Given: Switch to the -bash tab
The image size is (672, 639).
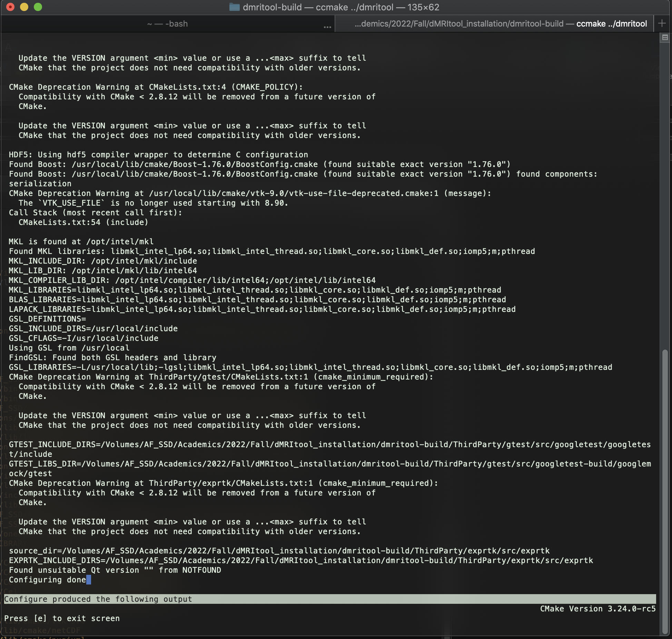Looking at the screenshot, I should click(x=168, y=23).
